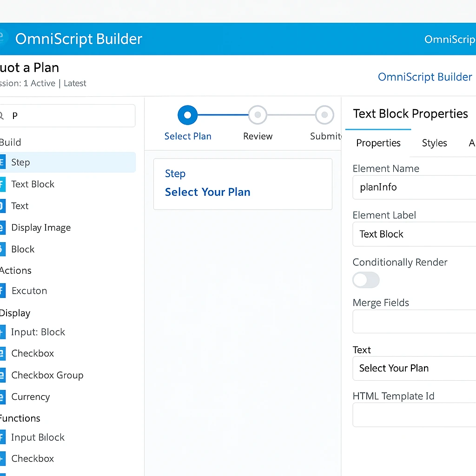Switch to the Styles tab
476x476 pixels.
point(434,143)
